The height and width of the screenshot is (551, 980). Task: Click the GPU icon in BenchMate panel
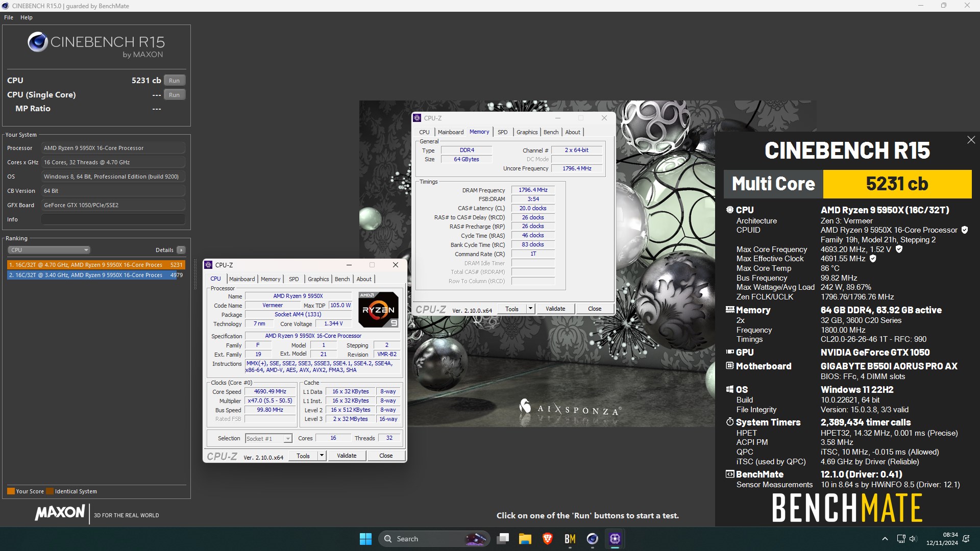pyautogui.click(x=730, y=352)
